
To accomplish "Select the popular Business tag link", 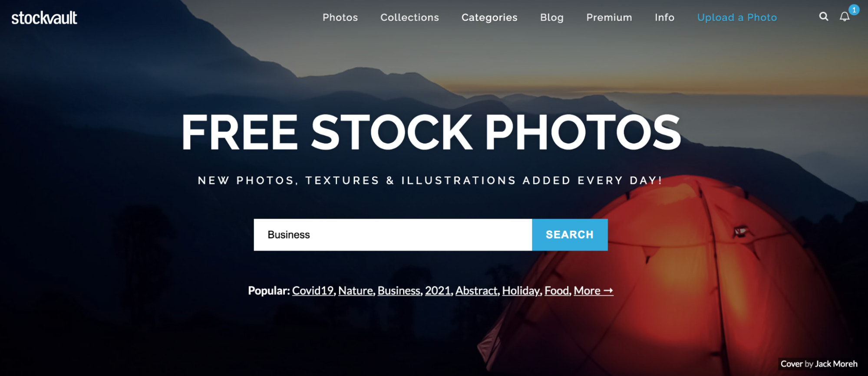I will [x=399, y=291].
